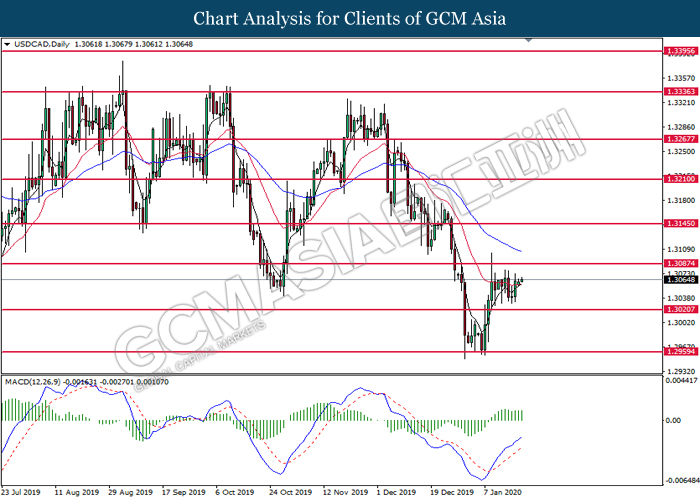
Task: Click the MACD zero level 0.00 label
Action: tap(673, 421)
